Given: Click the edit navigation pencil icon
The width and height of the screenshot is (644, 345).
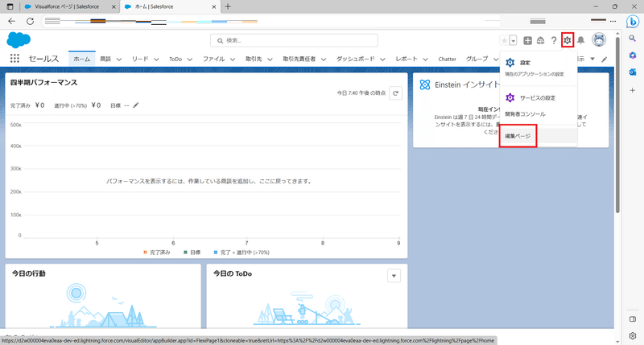Looking at the screenshot, I should click(605, 59).
